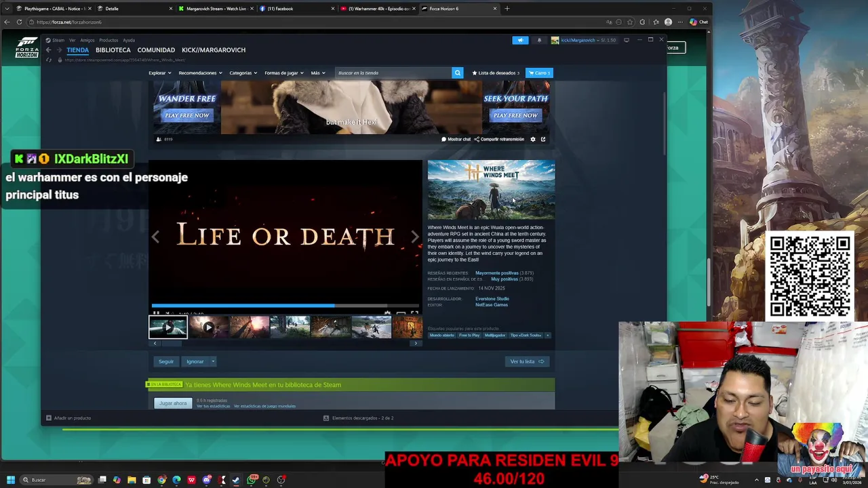Open the Steam menu

coord(56,40)
